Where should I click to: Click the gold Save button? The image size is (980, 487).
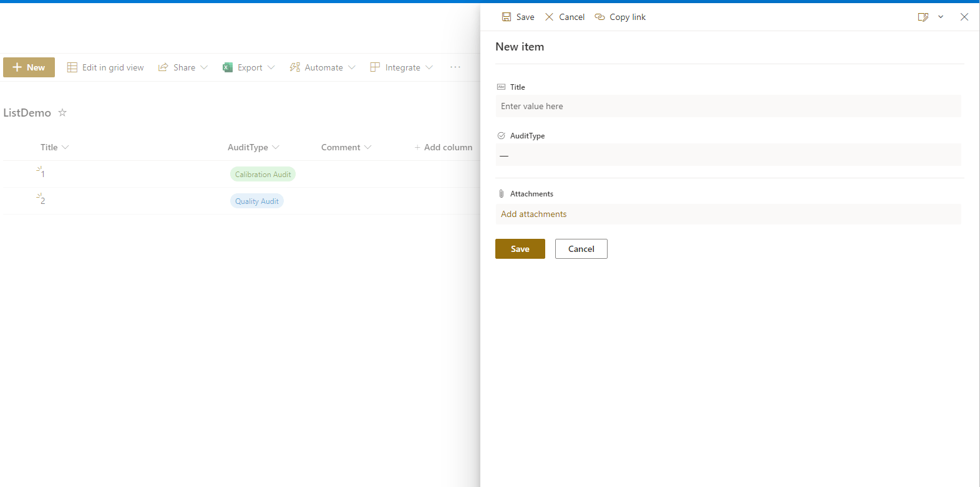(x=520, y=249)
